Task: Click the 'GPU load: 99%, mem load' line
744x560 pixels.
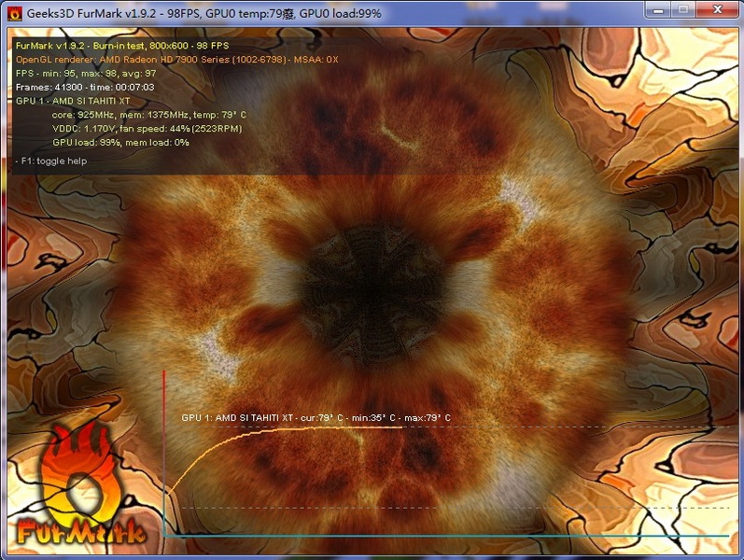Action: [120, 142]
